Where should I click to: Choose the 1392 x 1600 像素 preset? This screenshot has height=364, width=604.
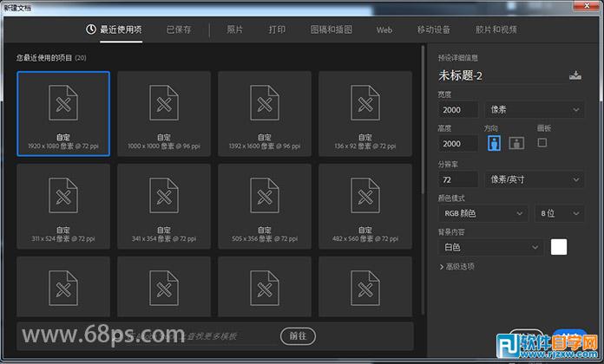pos(265,114)
